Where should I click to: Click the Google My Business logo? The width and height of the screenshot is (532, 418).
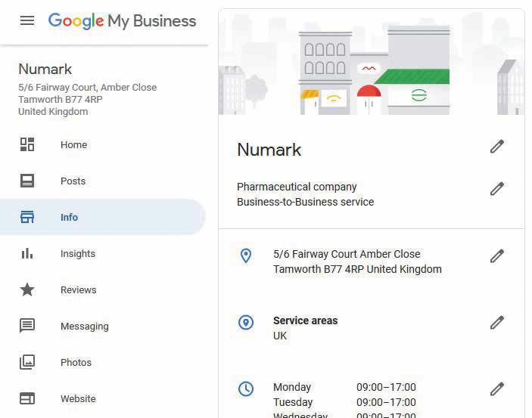click(x=122, y=21)
